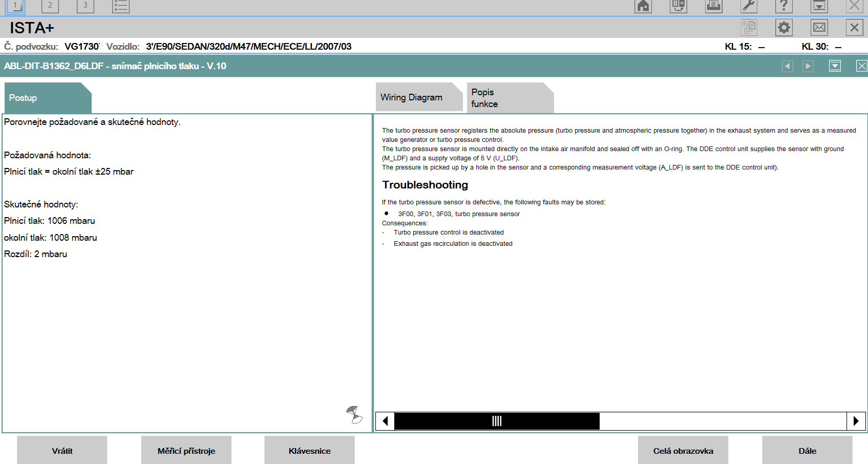Click the vehicle description 3'/E90/SEDAN text

248,47
